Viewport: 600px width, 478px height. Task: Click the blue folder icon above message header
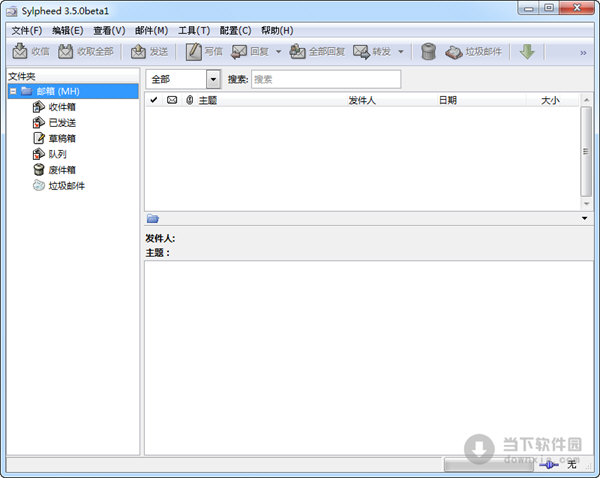tap(153, 219)
